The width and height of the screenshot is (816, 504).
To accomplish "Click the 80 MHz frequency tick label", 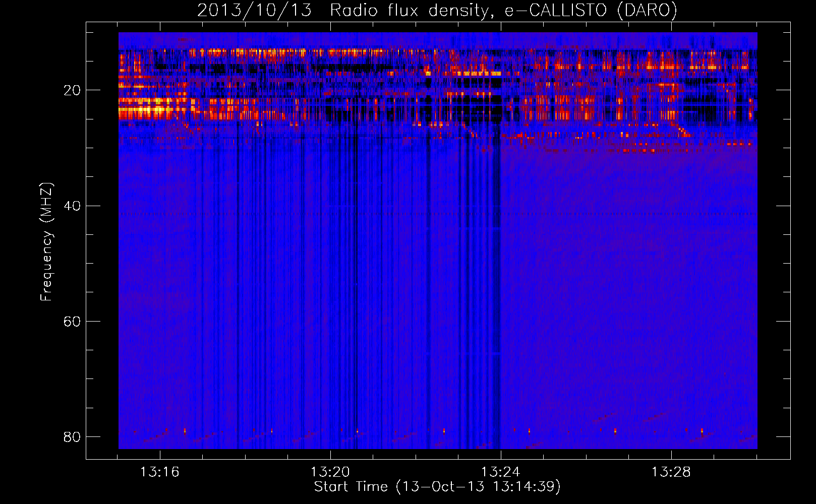I will pos(72,436).
